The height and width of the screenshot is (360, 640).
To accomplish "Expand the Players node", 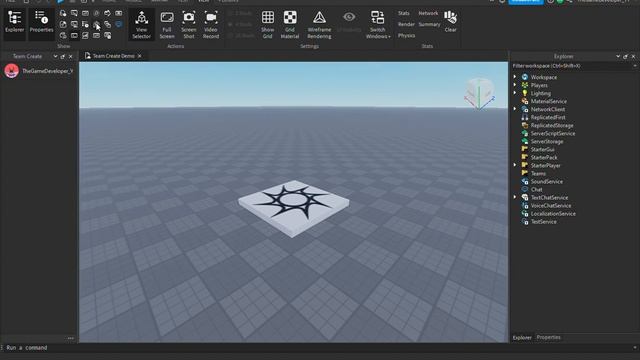I will [515, 85].
